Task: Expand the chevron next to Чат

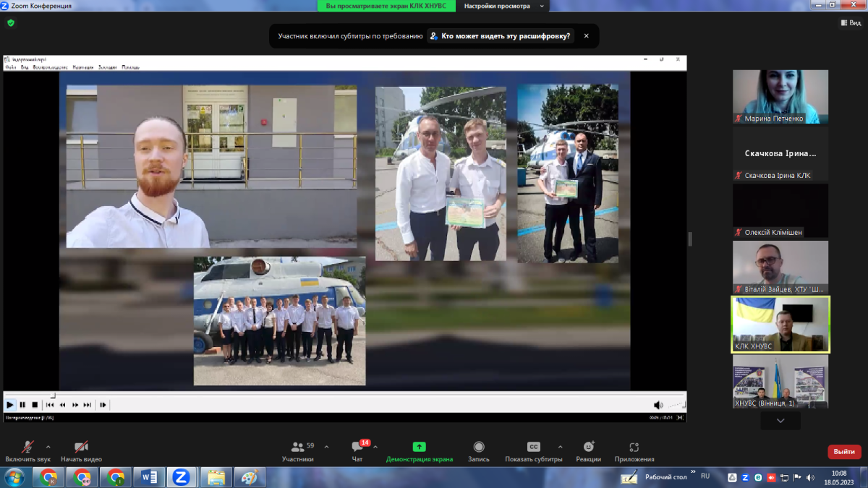Action: coord(375,447)
